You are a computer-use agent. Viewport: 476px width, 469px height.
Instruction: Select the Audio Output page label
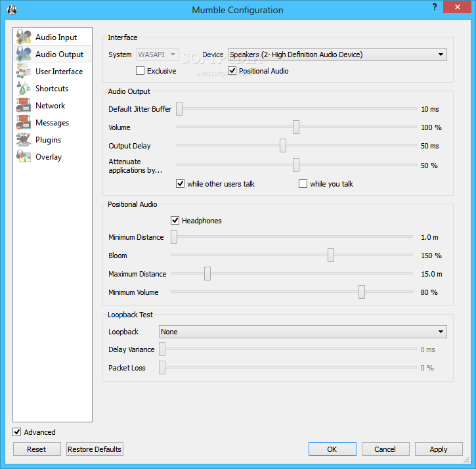59,55
